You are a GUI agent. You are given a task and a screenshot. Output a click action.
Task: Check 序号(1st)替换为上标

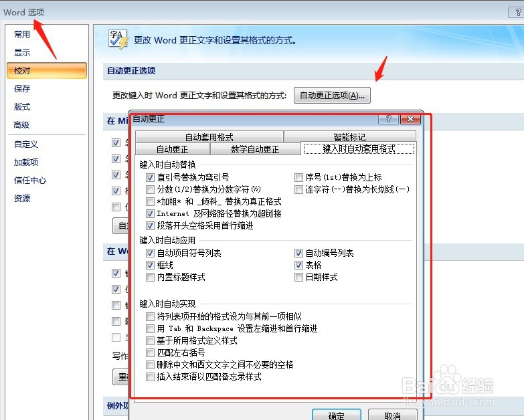298,177
